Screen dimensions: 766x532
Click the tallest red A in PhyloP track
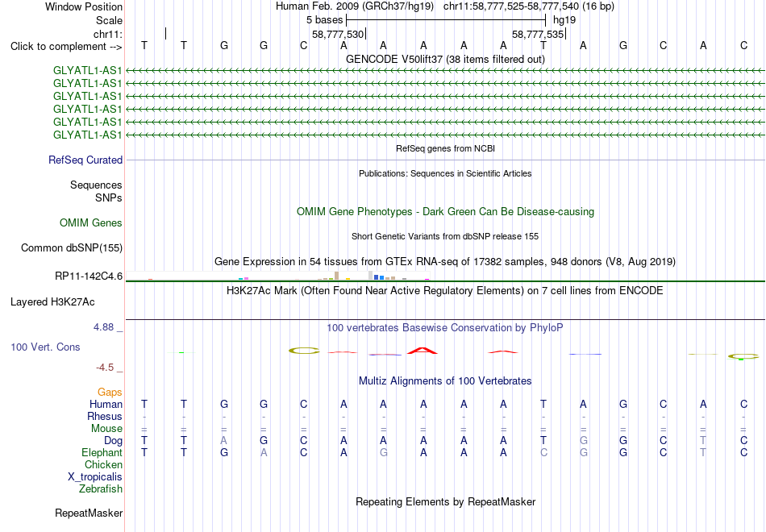423,351
